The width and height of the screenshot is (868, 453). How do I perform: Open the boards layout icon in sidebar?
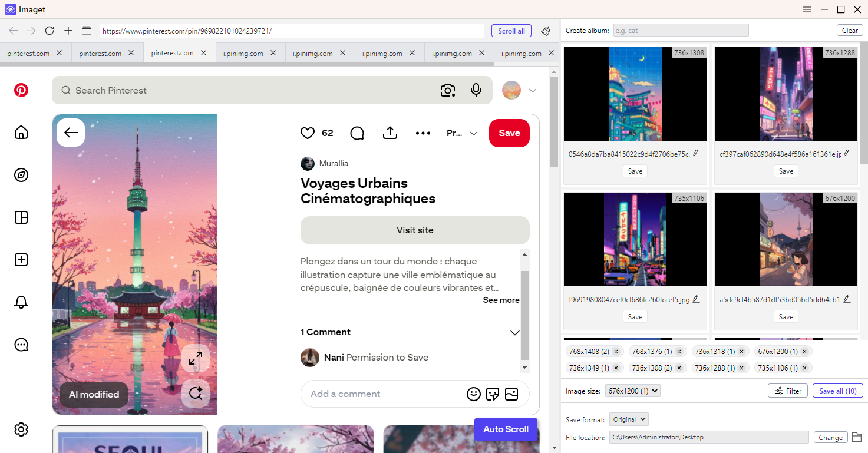click(x=21, y=217)
